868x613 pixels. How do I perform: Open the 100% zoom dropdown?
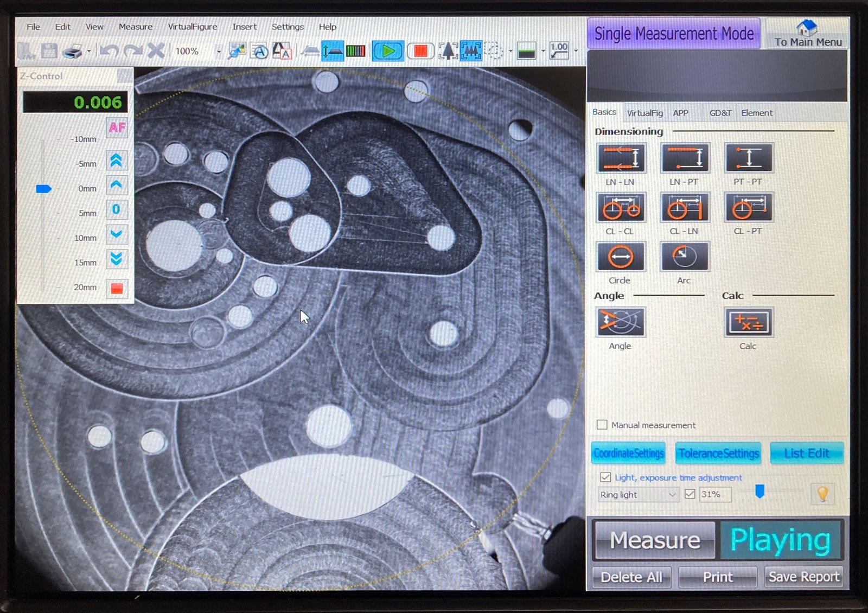pyautogui.click(x=219, y=52)
